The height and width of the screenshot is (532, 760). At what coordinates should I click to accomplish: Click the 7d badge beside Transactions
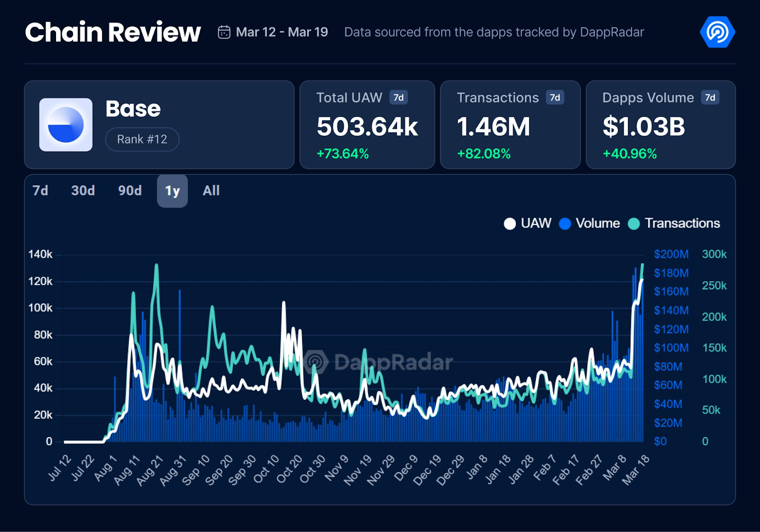(x=555, y=97)
